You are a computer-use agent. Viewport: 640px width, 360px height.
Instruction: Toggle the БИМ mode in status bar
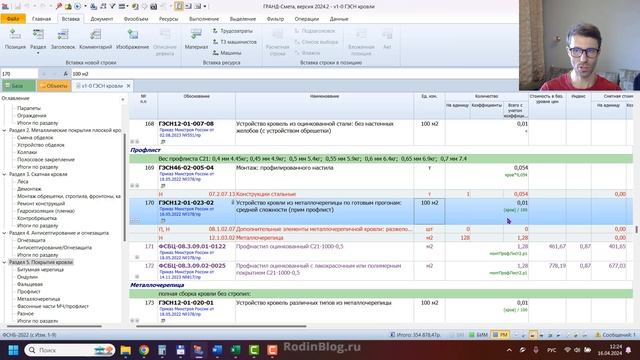click(x=478, y=335)
